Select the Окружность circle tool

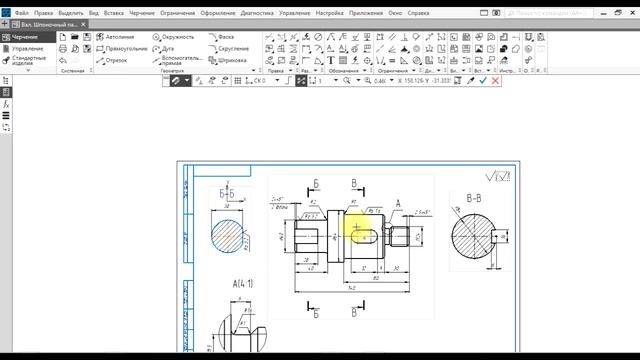(173, 37)
